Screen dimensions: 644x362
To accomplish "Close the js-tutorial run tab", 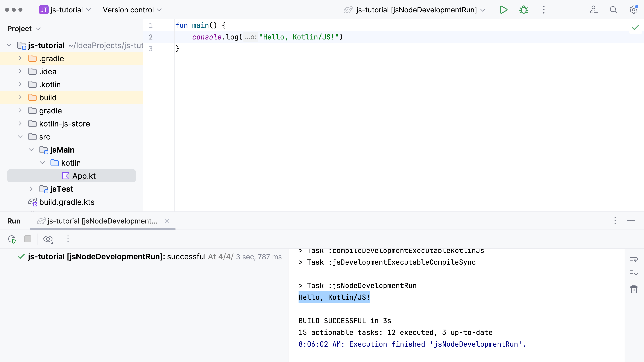I will [167, 221].
